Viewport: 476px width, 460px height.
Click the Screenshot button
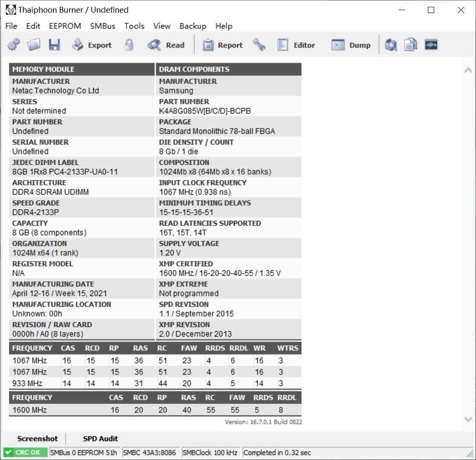coord(37,438)
